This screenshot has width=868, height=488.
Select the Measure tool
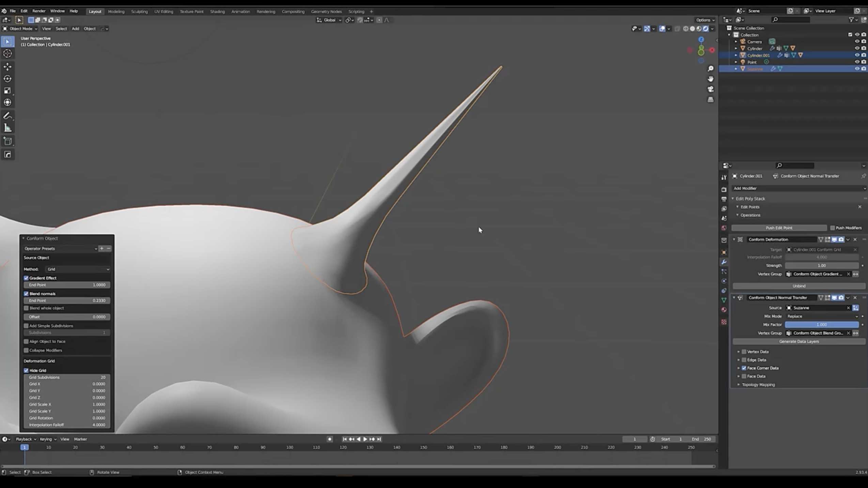pyautogui.click(x=7, y=128)
